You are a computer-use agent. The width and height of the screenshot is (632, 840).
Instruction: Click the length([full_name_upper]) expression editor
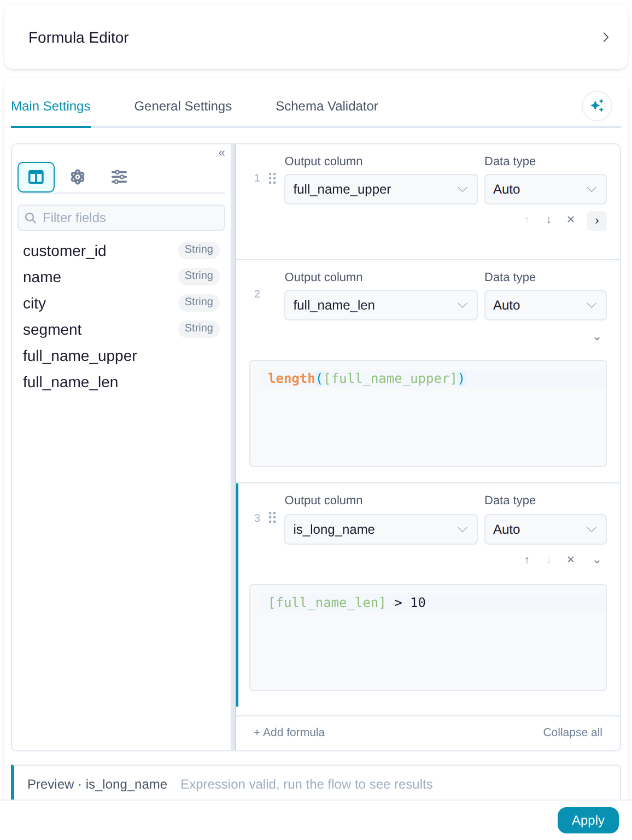pos(428,413)
